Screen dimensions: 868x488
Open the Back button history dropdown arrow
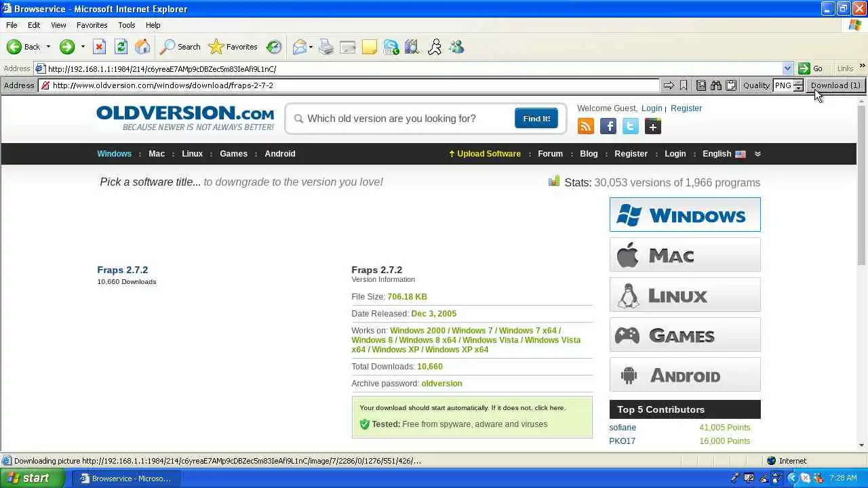(48, 47)
